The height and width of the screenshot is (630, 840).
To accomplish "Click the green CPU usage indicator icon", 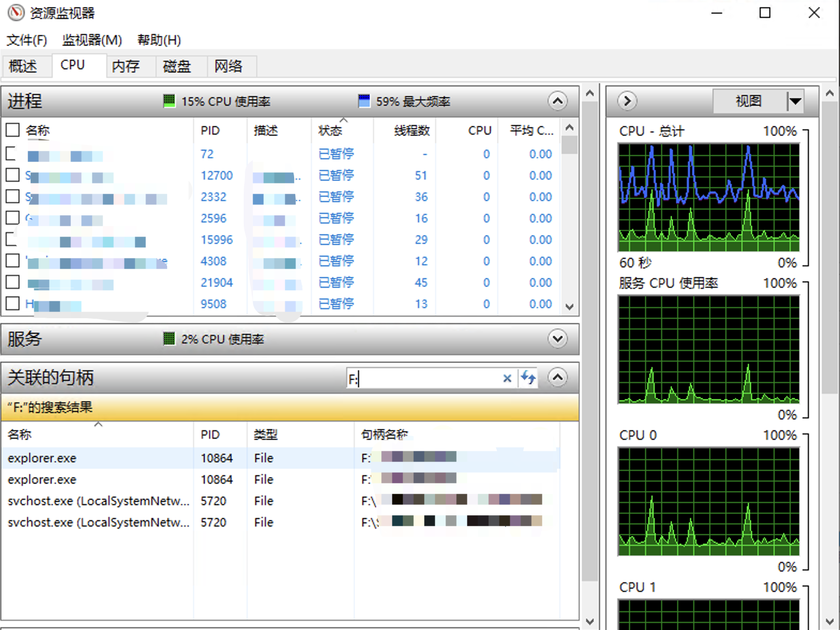I will [169, 101].
